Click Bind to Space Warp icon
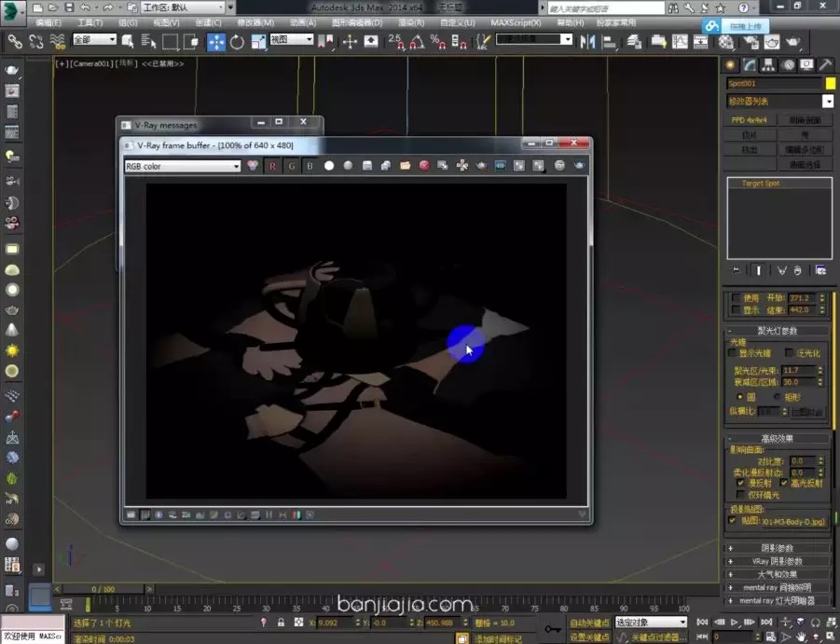Screen dimensions: 840x644 (x=57, y=41)
